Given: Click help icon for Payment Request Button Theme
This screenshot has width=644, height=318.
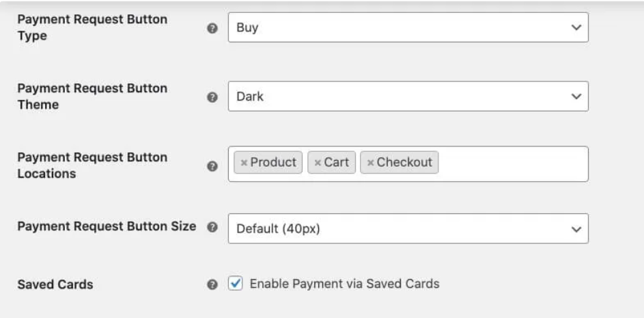Looking at the screenshot, I should (x=212, y=97).
